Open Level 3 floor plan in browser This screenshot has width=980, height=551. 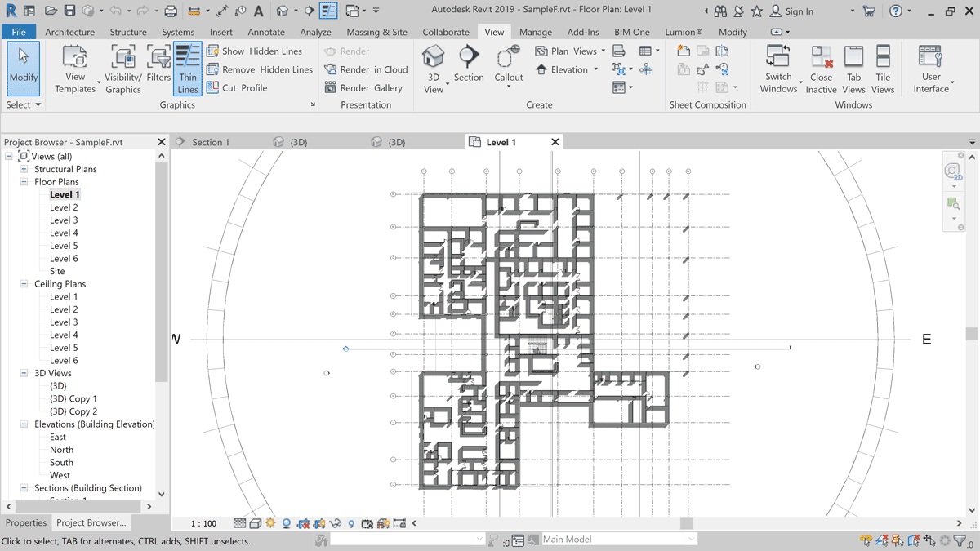click(64, 220)
